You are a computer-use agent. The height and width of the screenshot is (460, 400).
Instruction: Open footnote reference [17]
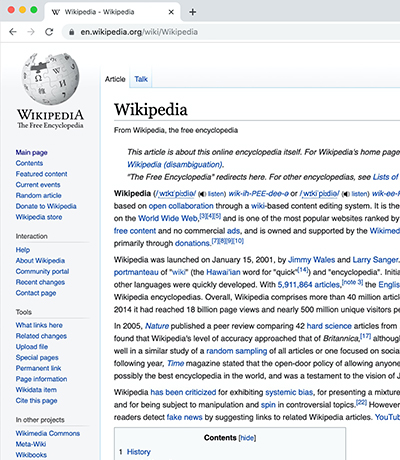366,336
